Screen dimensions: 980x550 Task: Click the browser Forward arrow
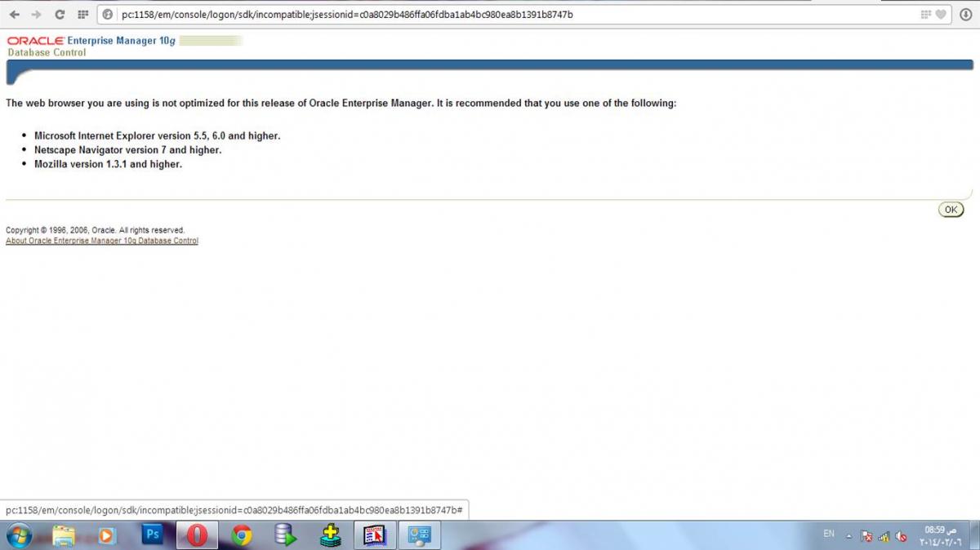36,15
